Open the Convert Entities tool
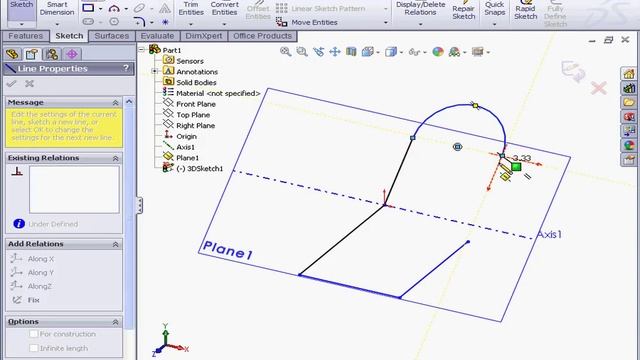The height and width of the screenshot is (360, 640). [x=224, y=10]
